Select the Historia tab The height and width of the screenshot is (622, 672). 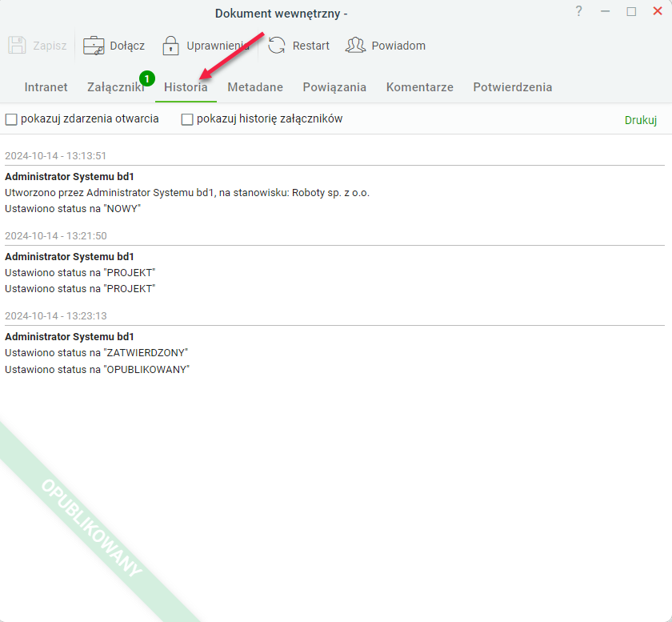[x=186, y=87]
